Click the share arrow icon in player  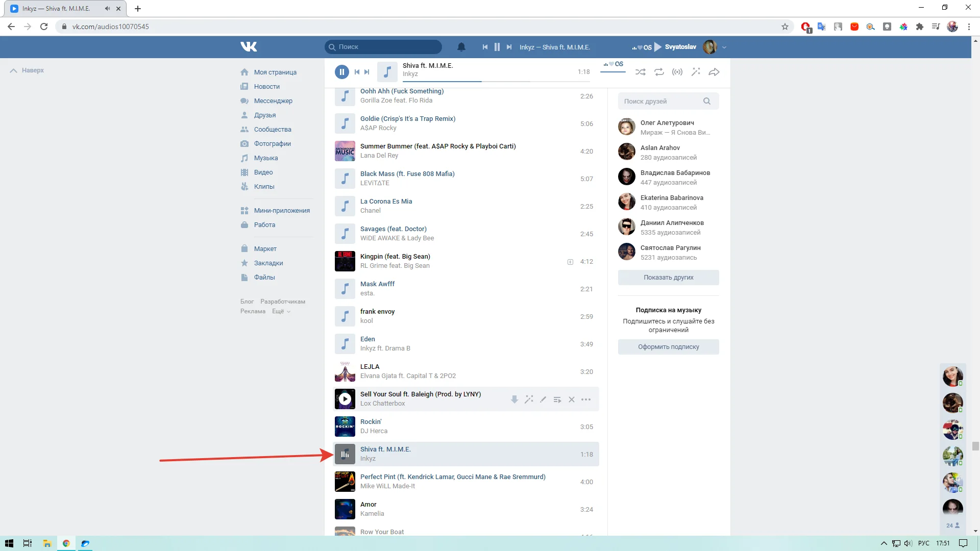click(x=714, y=72)
